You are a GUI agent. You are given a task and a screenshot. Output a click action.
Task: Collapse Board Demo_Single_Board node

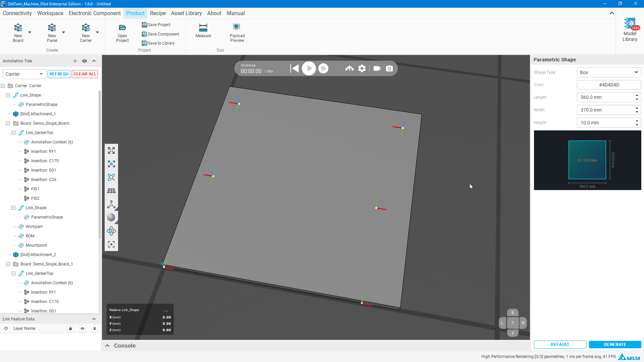coord(8,123)
